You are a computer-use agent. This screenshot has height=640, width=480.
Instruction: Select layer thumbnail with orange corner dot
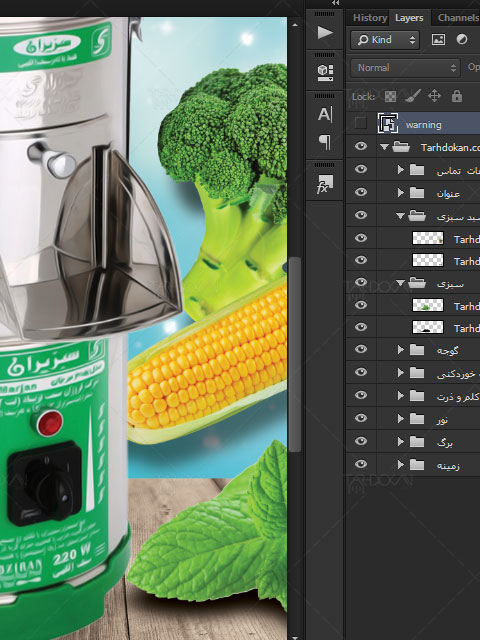point(428,238)
